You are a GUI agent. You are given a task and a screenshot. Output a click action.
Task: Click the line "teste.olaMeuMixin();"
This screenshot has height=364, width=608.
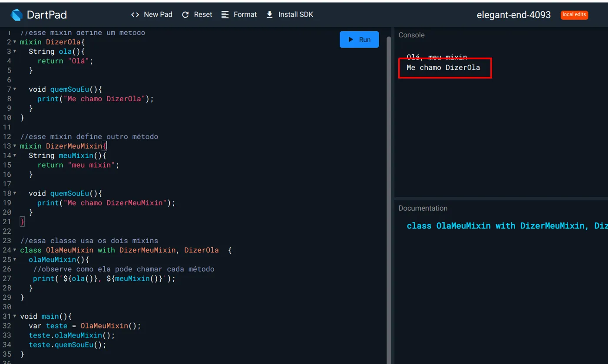(x=72, y=336)
